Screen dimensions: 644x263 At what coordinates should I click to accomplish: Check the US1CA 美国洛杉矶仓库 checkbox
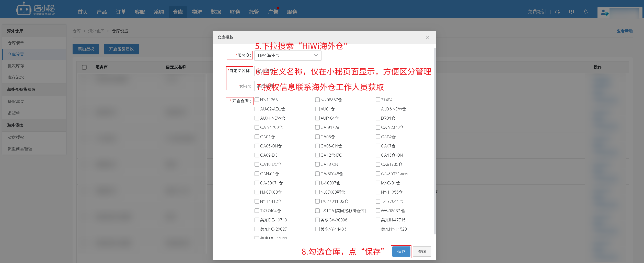[317, 211]
